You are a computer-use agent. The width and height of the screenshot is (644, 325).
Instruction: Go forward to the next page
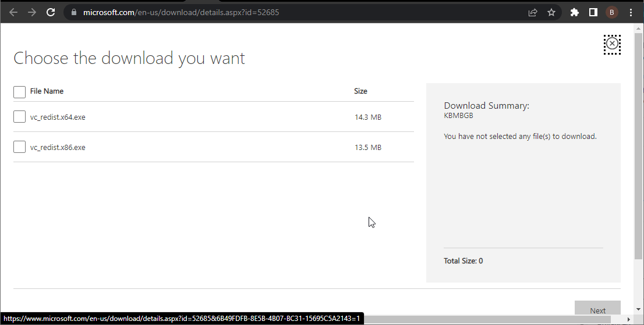[x=31, y=12]
